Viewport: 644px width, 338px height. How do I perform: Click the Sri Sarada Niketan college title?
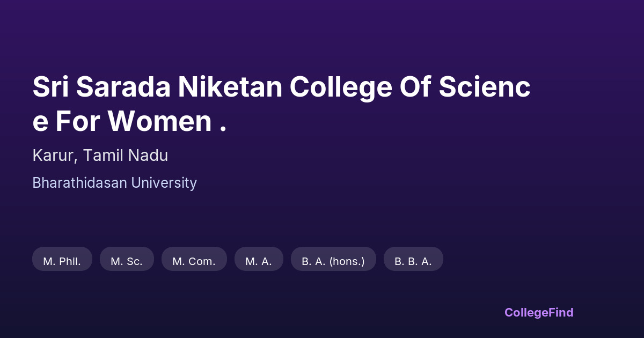pyautogui.click(x=281, y=87)
